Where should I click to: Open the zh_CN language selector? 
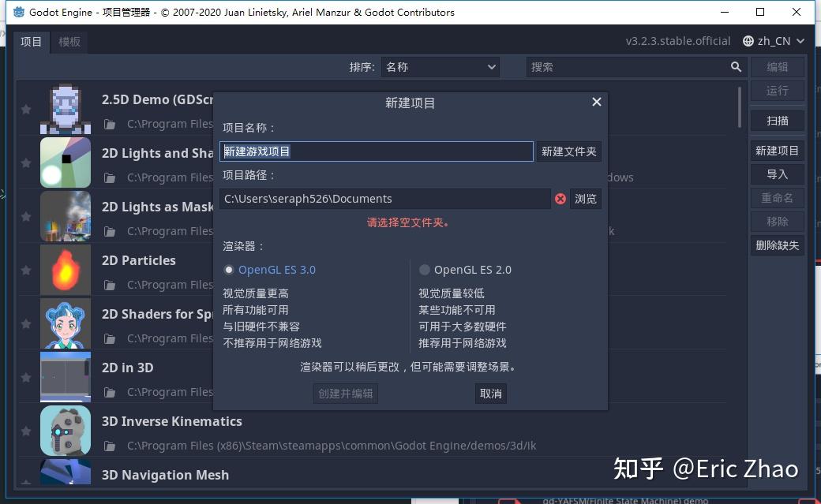coord(772,40)
